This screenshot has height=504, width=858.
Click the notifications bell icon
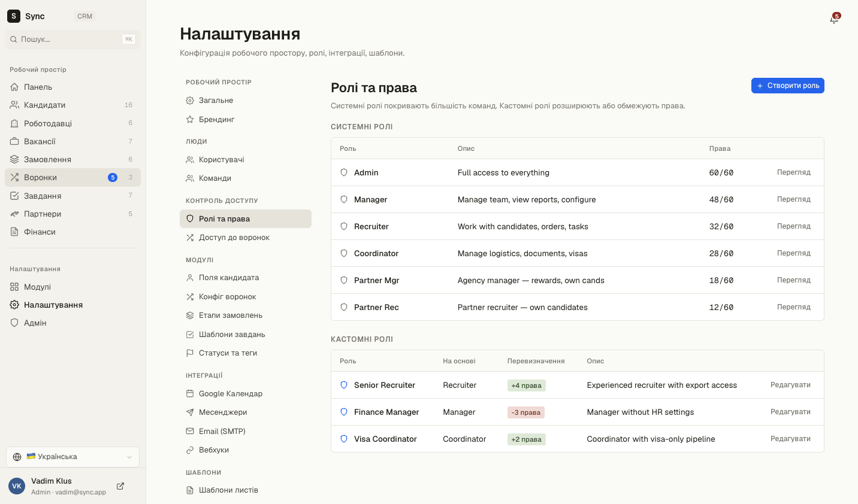834,19
